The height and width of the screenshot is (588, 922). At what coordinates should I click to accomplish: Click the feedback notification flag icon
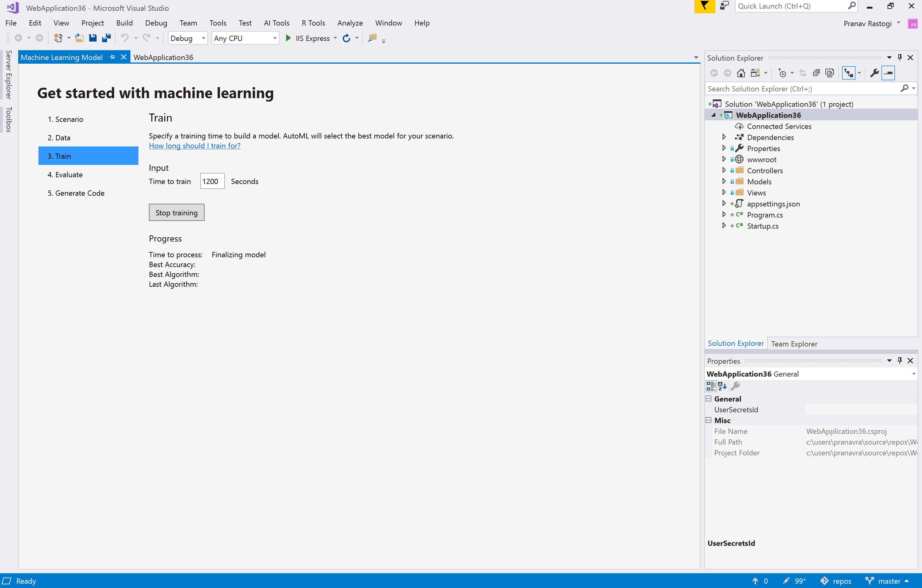click(704, 6)
